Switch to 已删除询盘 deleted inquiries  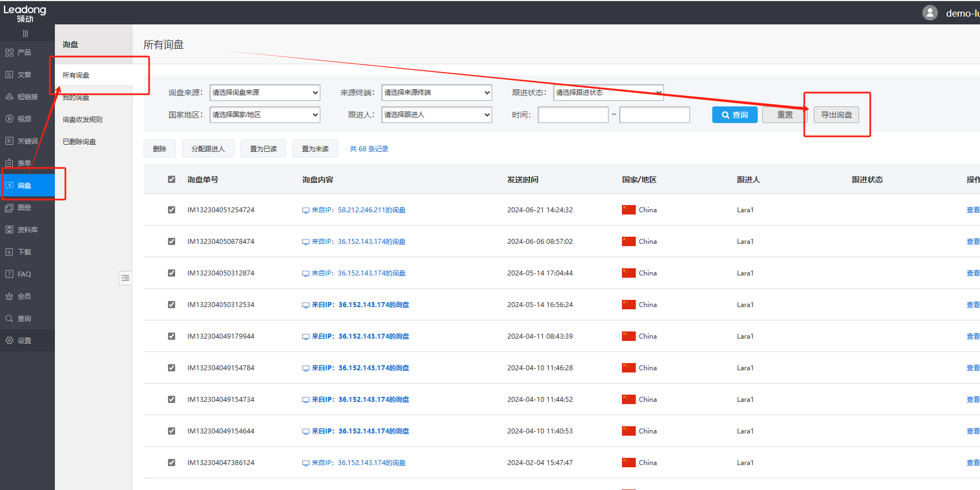(79, 142)
